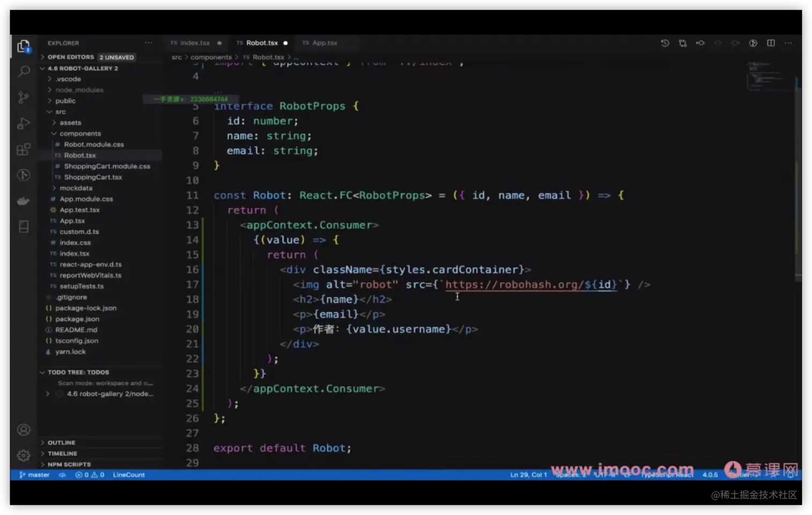Click the commit node icon in editor toolbar
812x515 pixels.
click(700, 43)
